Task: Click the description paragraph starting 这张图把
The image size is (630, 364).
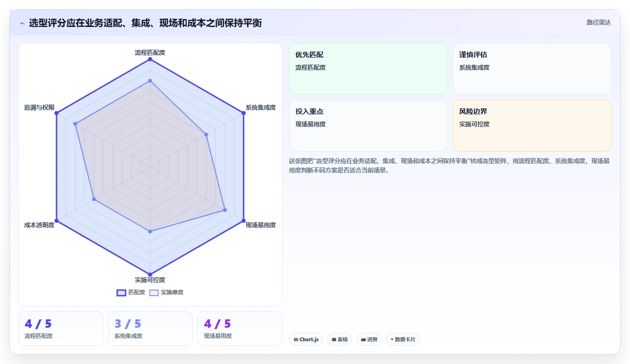Action: pos(449,165)
